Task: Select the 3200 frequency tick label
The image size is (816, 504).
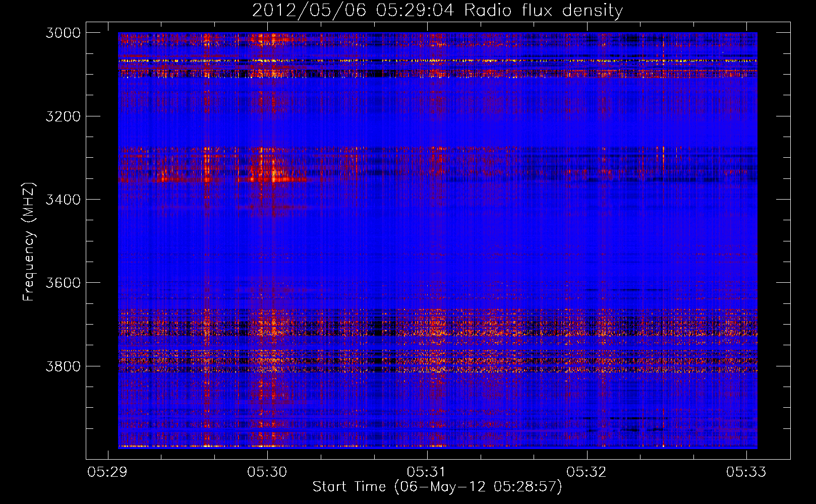Action: tap(63, 116)
